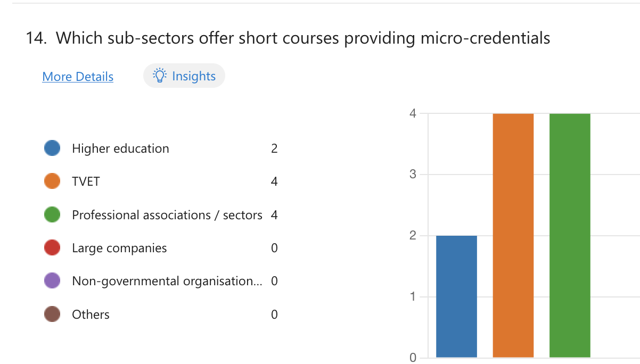Click the Others legend label
The image size is (640, 364).
(x=91, y=315)
